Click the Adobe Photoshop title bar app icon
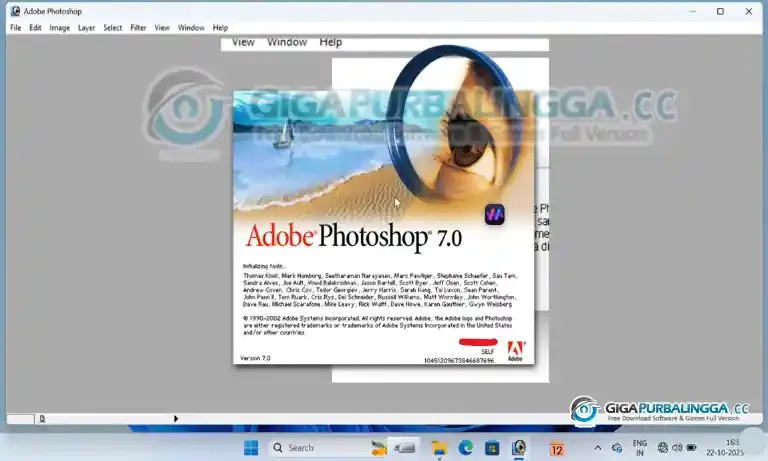 tap(16, 11)
